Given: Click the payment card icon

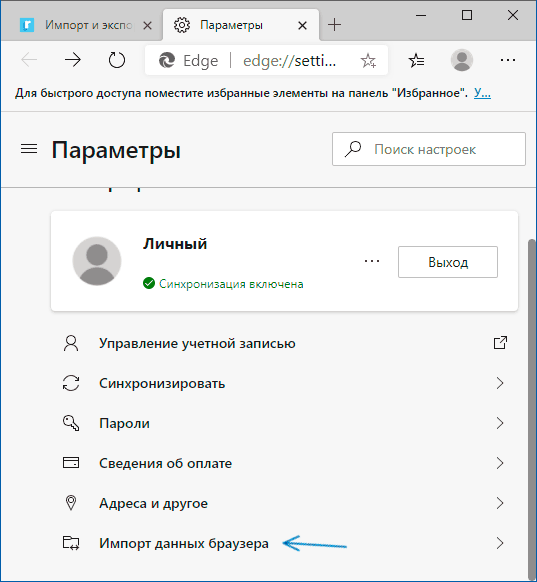Looking at the screenshot, I should pos(71,463).
